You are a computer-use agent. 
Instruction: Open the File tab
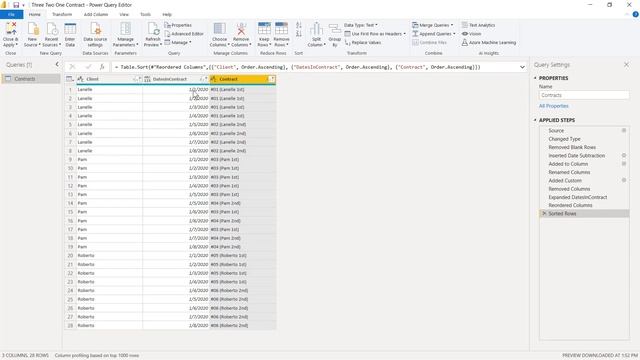point(11,14)
